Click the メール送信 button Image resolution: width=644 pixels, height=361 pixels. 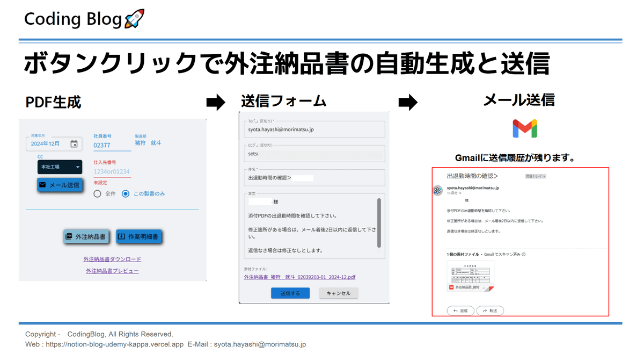(x=60, y=185)
